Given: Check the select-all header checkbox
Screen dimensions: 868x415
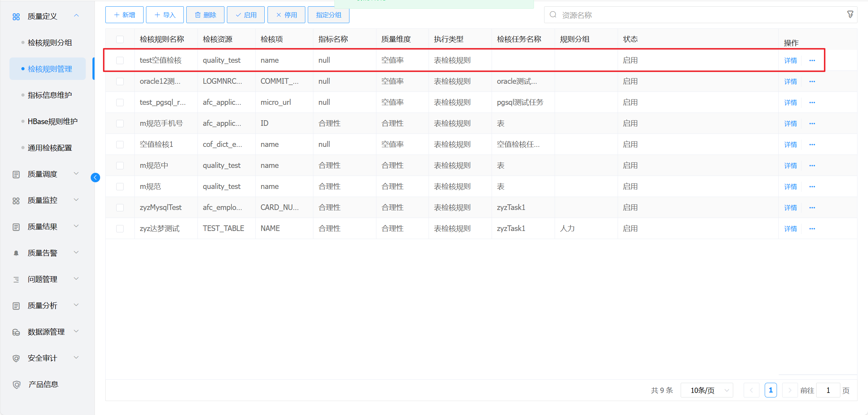Looking at the screenshot, I should click(x=120, y=39).
